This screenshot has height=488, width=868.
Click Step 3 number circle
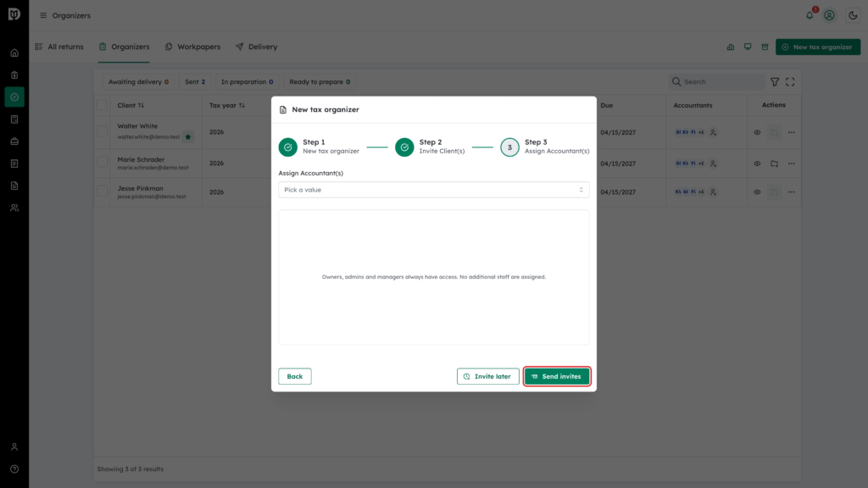coord(509,147)
